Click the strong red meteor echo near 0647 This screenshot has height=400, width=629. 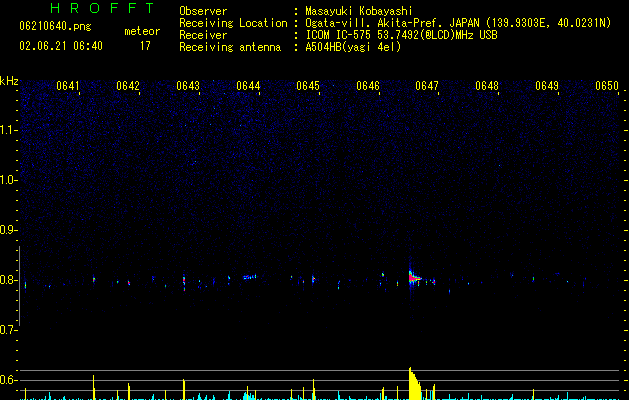[x=413, y=278]
